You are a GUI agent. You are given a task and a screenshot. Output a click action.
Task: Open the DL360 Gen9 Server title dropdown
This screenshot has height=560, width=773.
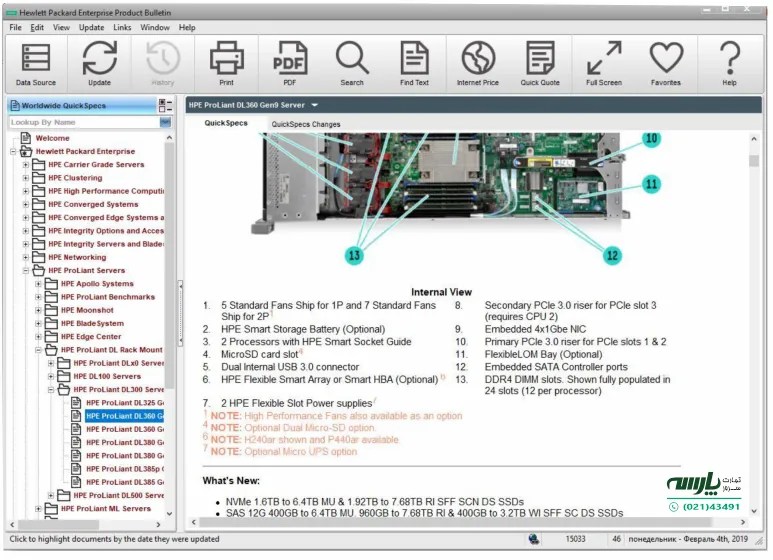click(x=315, y=105)
